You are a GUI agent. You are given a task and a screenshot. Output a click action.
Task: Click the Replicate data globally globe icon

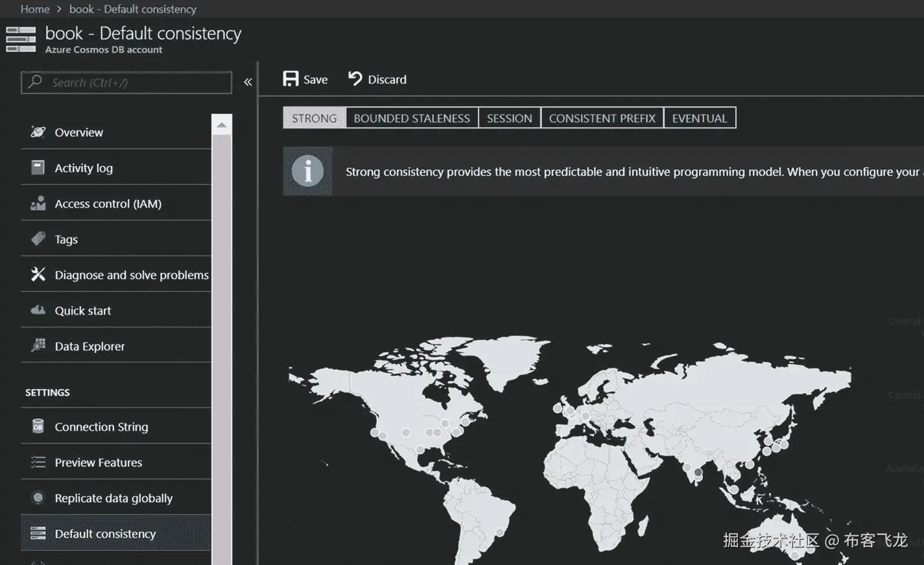pos(38,498)
